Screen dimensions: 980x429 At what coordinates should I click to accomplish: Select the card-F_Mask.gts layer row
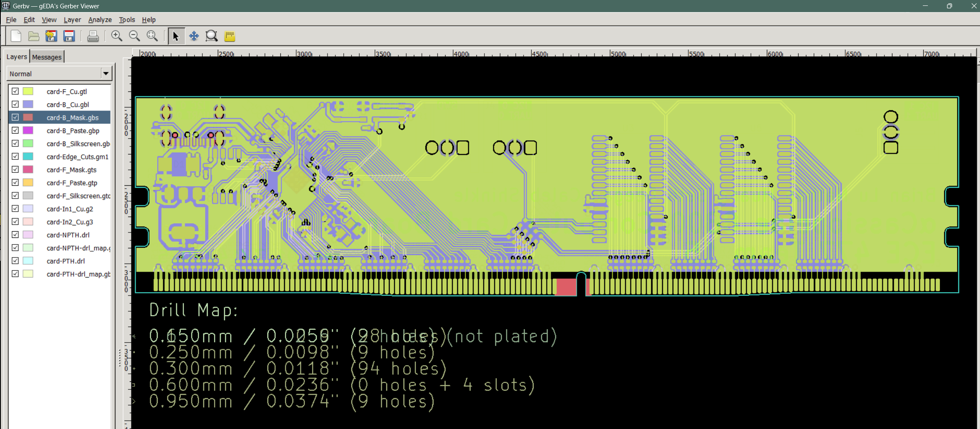pyautogui.click(x=71, y=170)
